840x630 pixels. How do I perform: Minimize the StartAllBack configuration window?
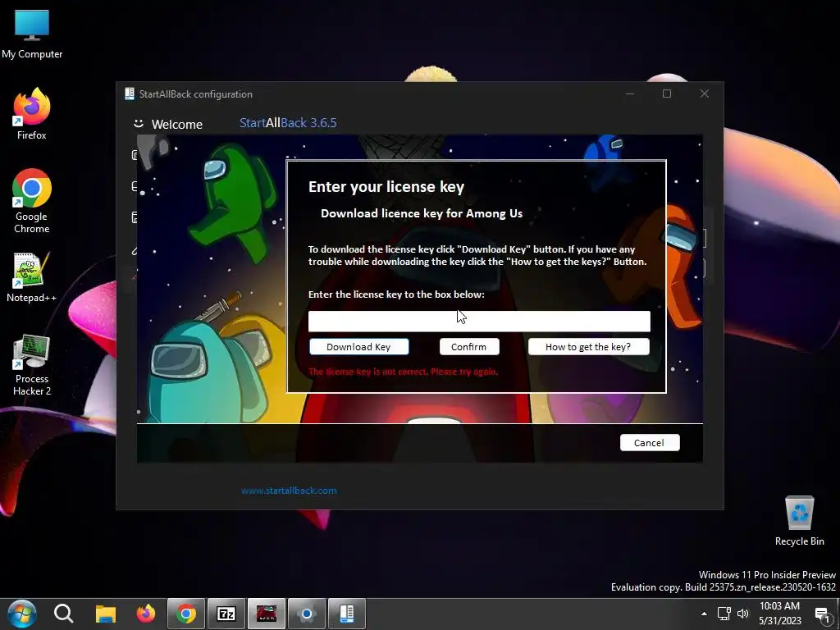(x=630, y=94)
